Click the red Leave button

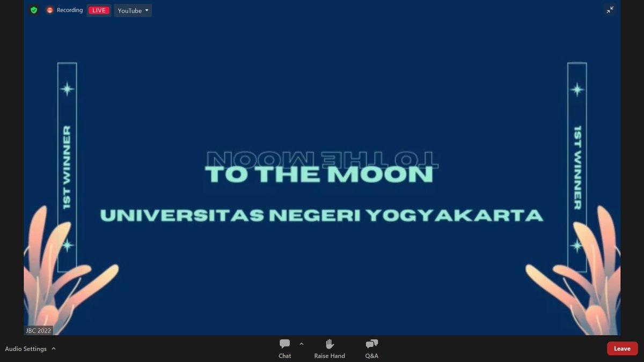(x=622, y=349)
